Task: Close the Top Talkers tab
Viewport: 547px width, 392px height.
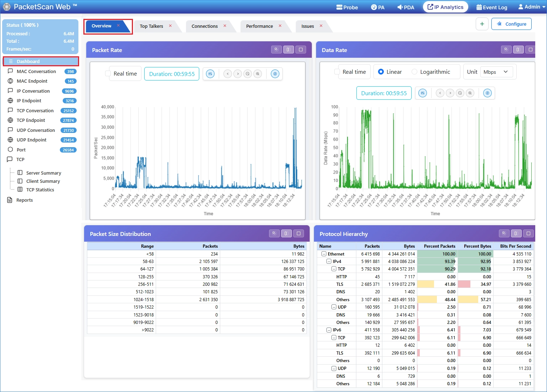Action: pyautogui.click(x=170, y=26)
